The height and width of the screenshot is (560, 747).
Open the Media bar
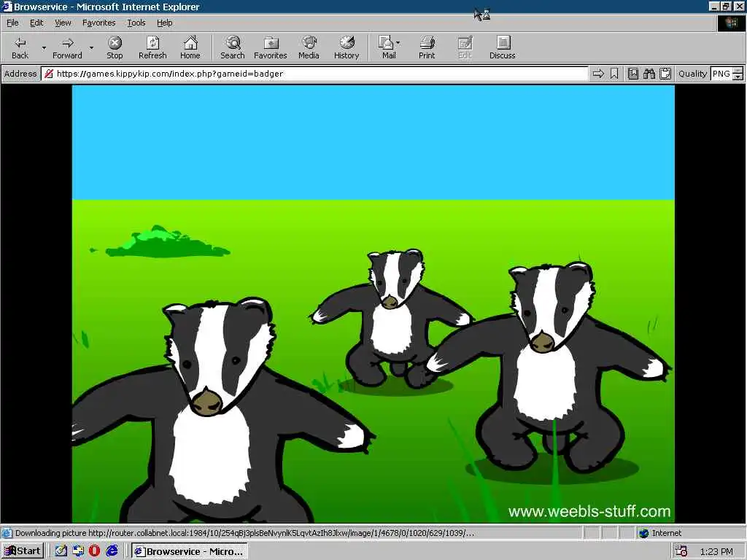point(309,47)
